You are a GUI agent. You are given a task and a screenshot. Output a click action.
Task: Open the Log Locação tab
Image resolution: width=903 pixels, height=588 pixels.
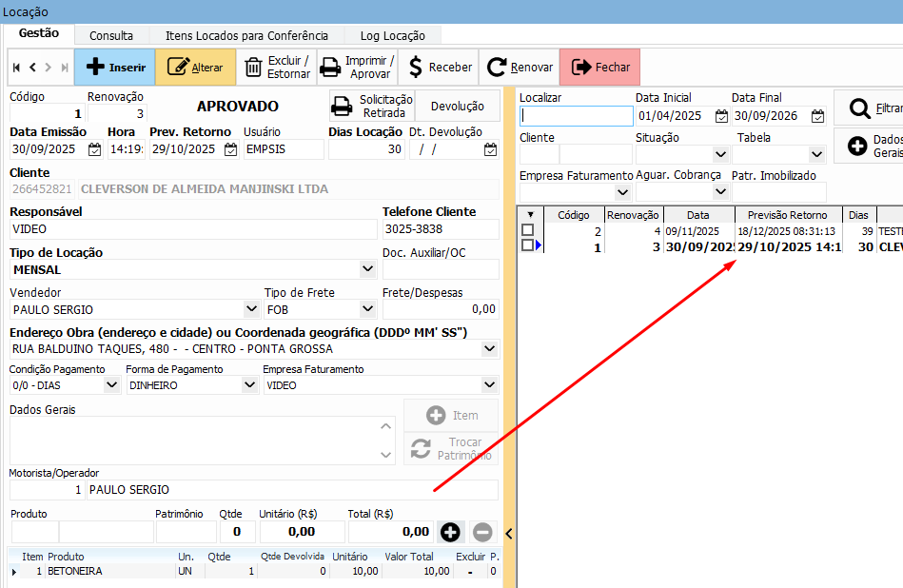[392, 35]
